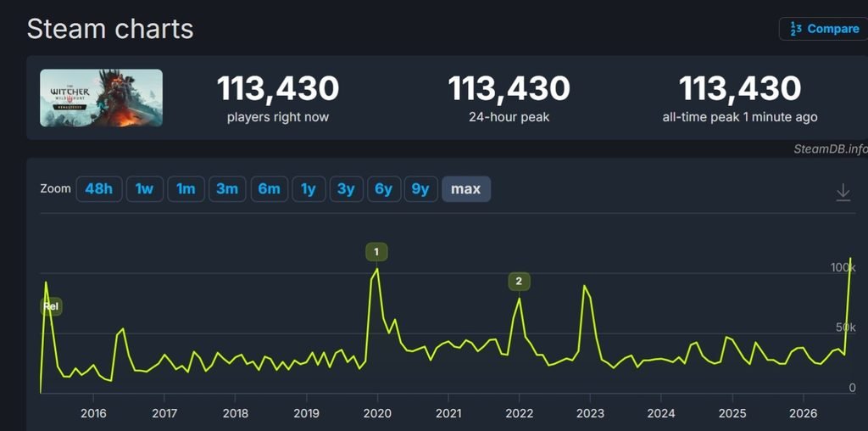
Task: Click the 50k y-axis label
Action: [x=846, y=327]
